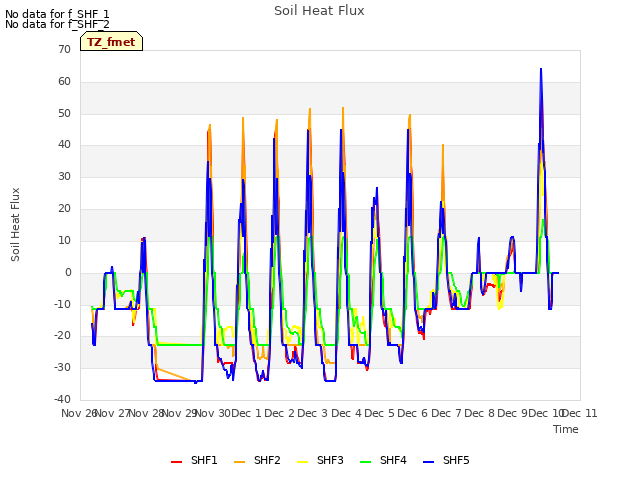Click the 40 y-axis tick label
This screenshot has width=640, height=480.
(64, 144)
